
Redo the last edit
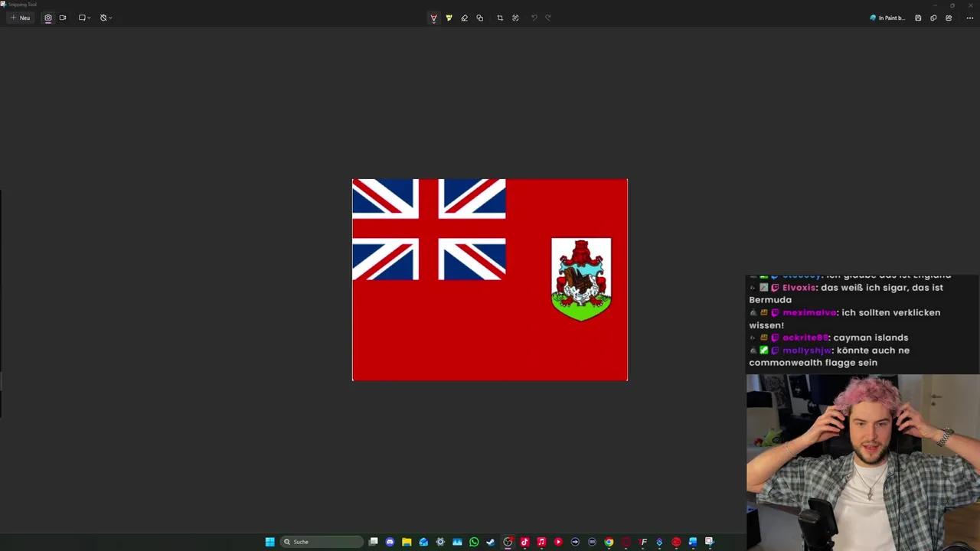[548, 18]
